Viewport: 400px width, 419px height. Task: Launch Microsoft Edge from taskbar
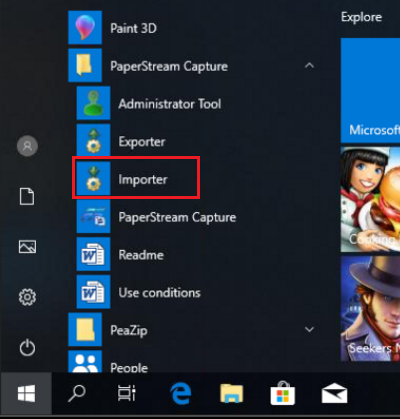tap(181, 393)
